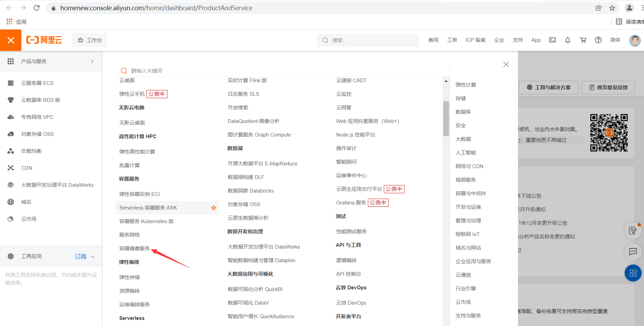644x326 pixels.
Task: Open the feedback edit floating icon
Action: click(633, 231)
